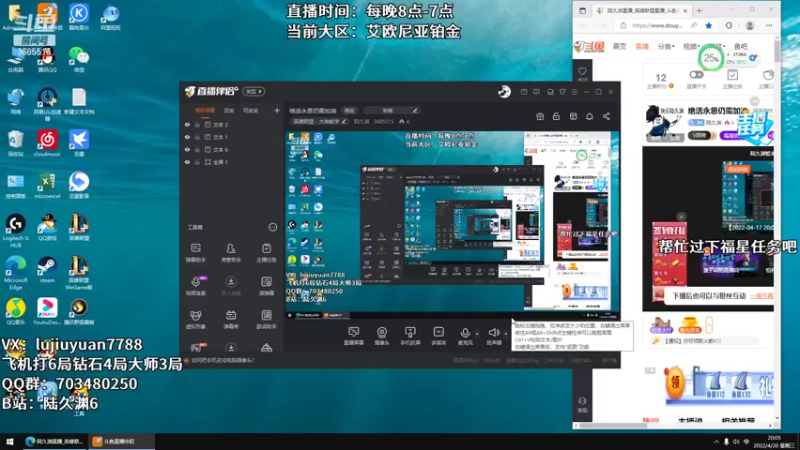
Task: Click the red 领 reward badge in banner
Action: click(675, 382)
